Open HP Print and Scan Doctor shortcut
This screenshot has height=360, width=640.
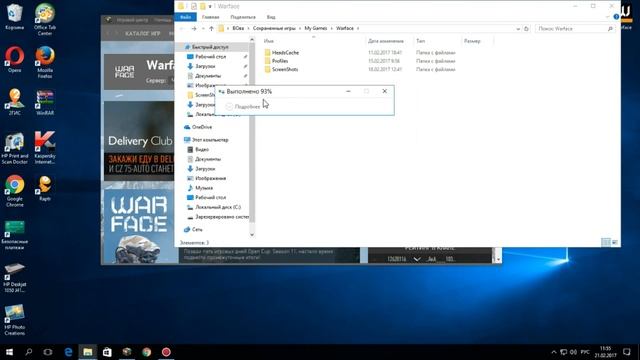pos(15,148)
